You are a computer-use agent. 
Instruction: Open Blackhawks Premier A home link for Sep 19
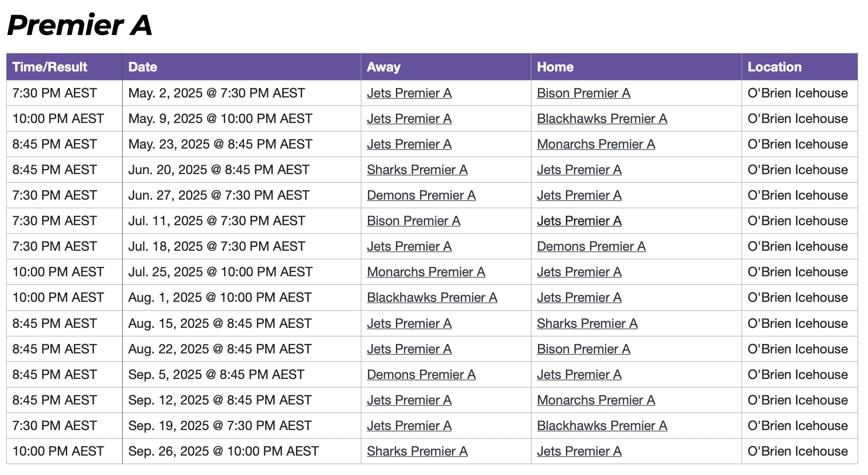coord(602,426)
